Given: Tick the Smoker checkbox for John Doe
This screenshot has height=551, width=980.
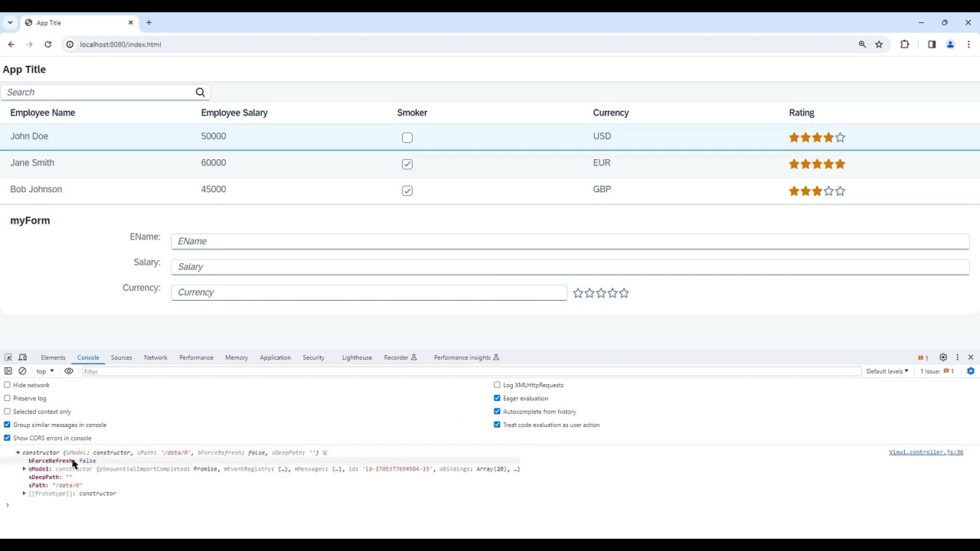Looking at the screenshot, I should (407, 138).
